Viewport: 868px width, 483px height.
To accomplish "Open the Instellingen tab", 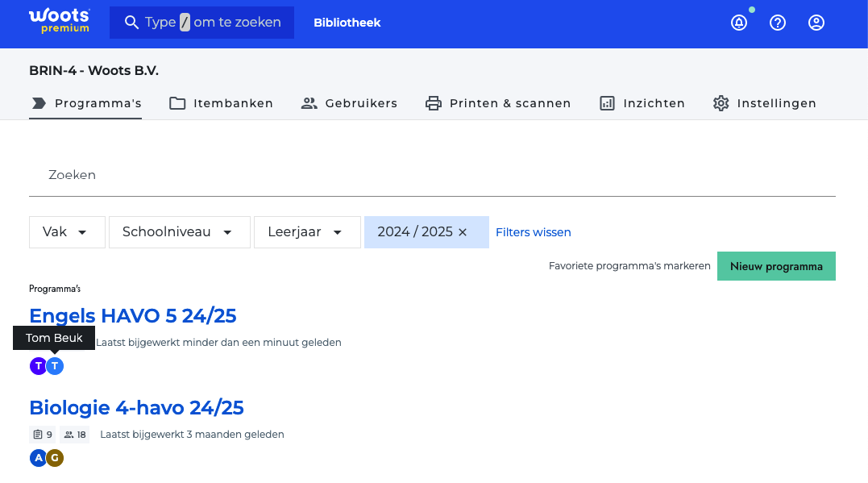I will point(764,103).
